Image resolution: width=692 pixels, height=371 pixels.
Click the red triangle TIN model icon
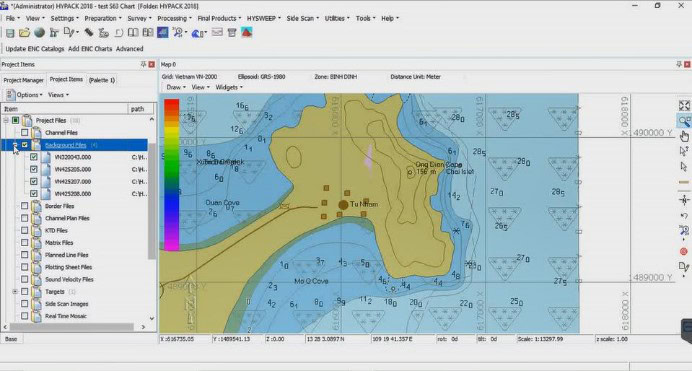pyautogui.click(x=247, y=32)
